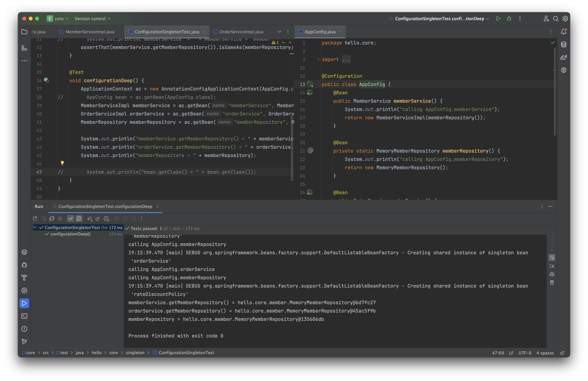Viewport: 588px width, 381px height.
Task: Click the run test gutter icon at line 36
Action: (46, 80)
